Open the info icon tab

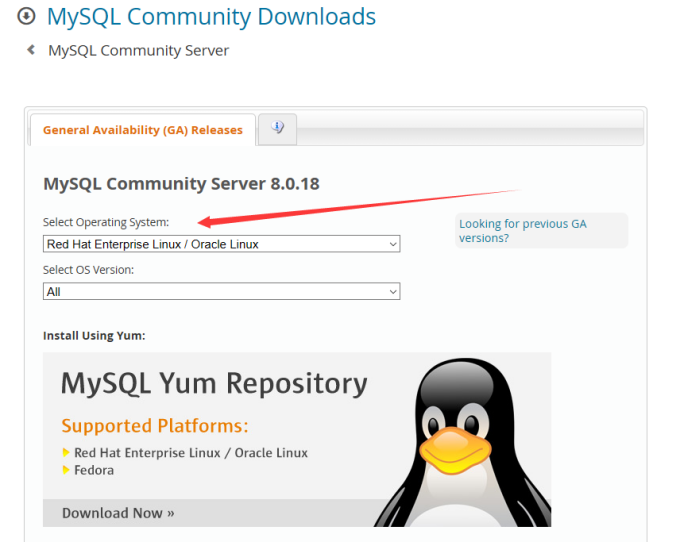(278, 129)
